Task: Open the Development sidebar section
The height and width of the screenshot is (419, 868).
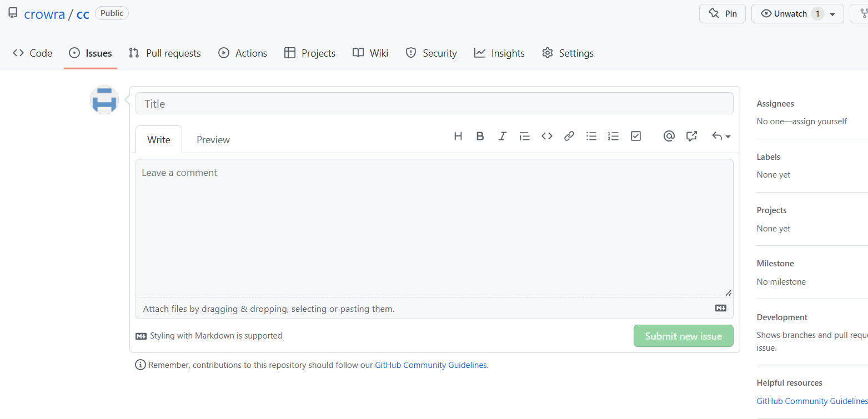Action: [782, 317]
